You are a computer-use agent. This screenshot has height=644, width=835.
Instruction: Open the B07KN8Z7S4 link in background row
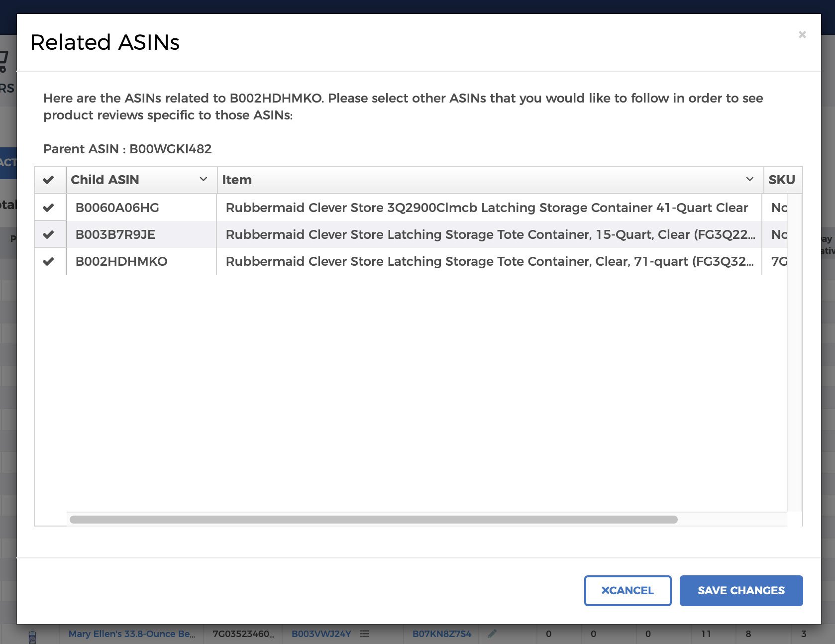[442, 634]
